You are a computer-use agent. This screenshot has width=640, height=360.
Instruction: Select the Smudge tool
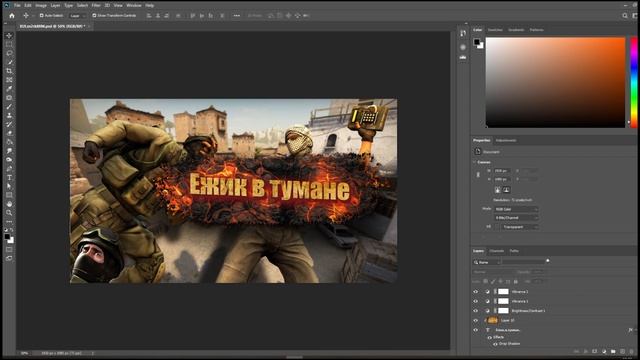pos(9,151)
